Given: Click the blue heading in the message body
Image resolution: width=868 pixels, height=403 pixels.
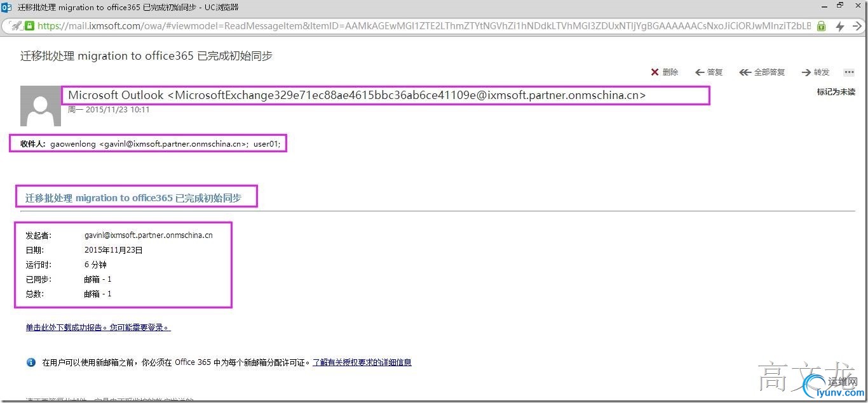Looking at the screenshot, I should [133, 198].
